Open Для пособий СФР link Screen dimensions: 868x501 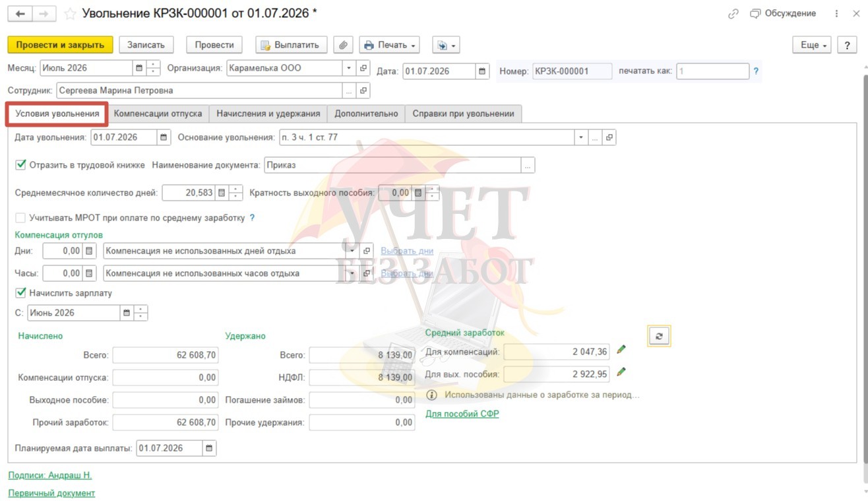[x=462, y=414]
